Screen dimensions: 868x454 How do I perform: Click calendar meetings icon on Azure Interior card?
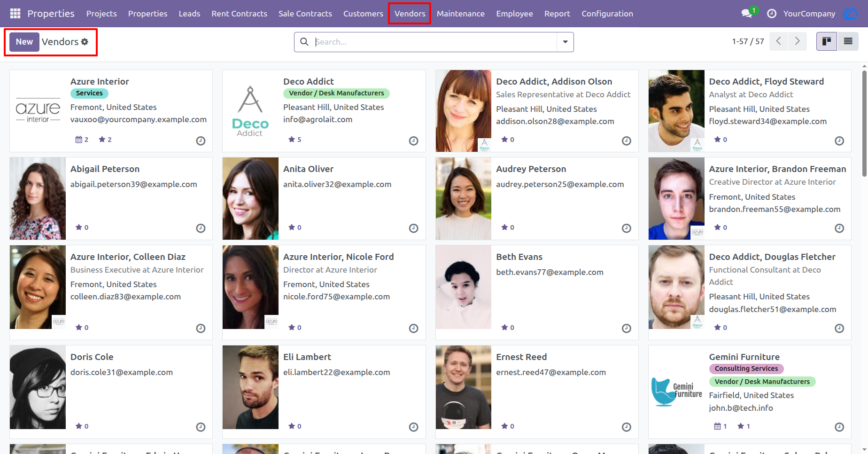[x=78, y=140]
